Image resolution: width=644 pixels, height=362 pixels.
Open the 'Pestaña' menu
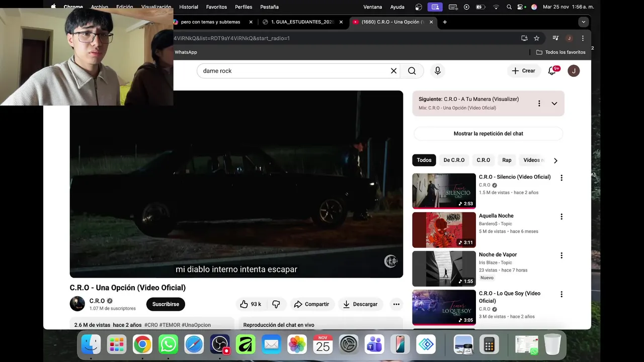tap(270, 7)
